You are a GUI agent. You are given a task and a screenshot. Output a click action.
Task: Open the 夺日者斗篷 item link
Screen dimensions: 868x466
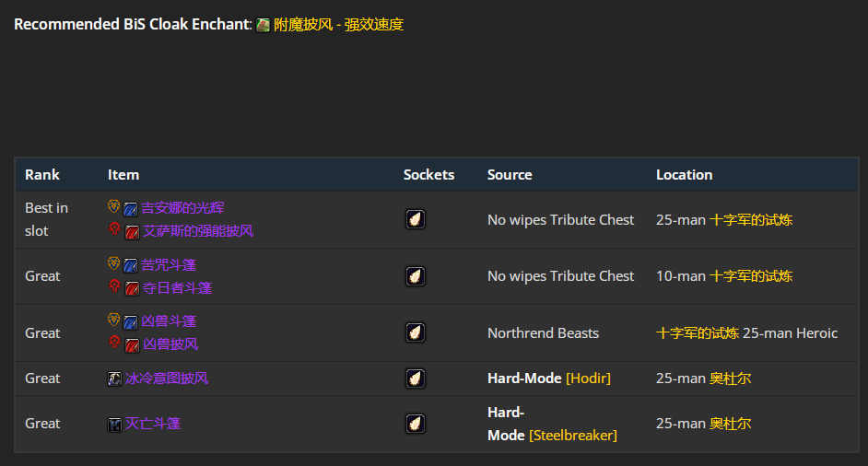(x=177, y=288)
